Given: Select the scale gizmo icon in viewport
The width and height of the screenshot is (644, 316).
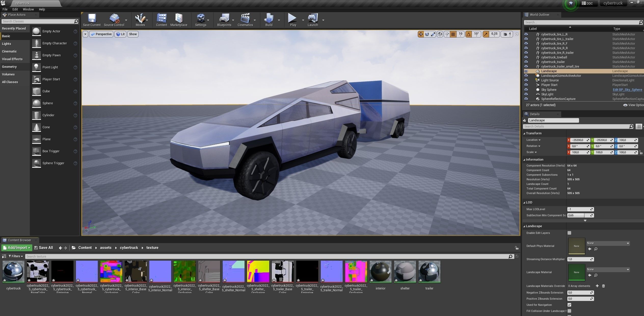Looking at the screenshot, I should (x=433, y=34).
